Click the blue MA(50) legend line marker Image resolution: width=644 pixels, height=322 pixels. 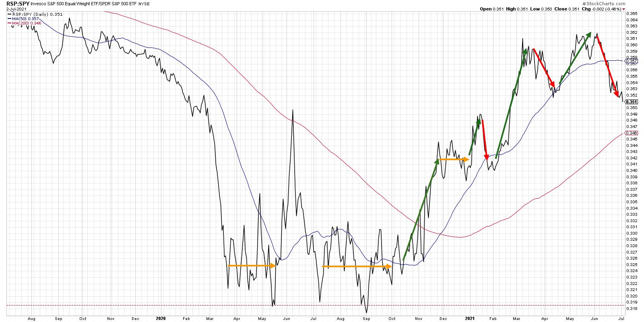point(9,19)
